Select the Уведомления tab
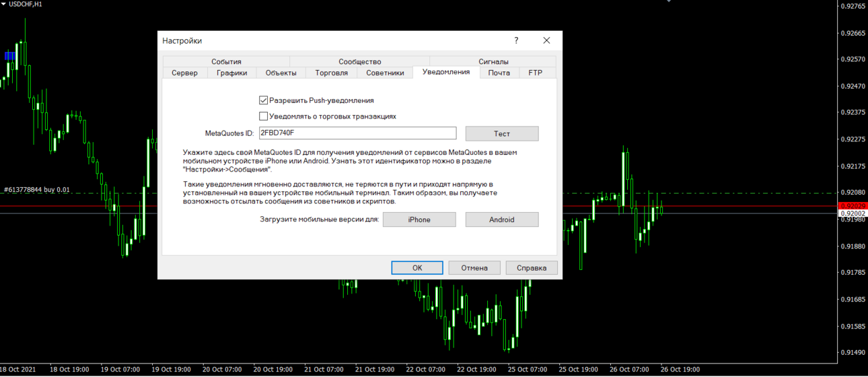 click(x=446, y=72)
